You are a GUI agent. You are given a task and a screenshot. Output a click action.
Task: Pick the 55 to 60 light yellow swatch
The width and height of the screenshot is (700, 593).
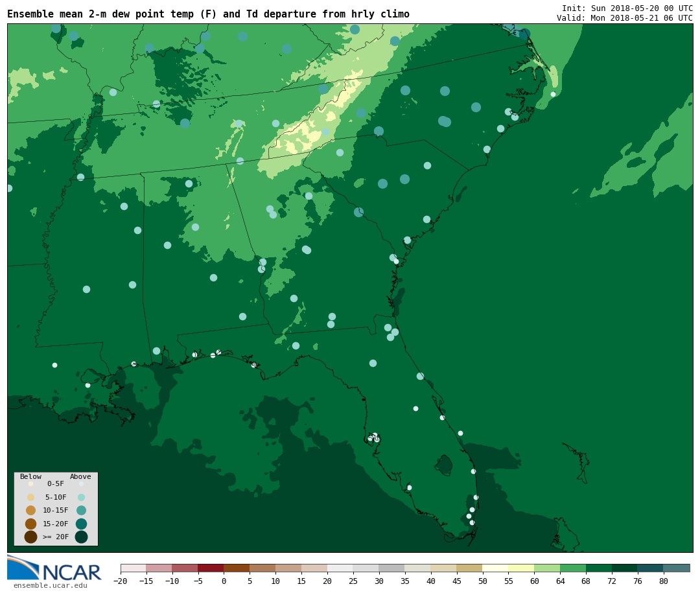click(521, 568)
